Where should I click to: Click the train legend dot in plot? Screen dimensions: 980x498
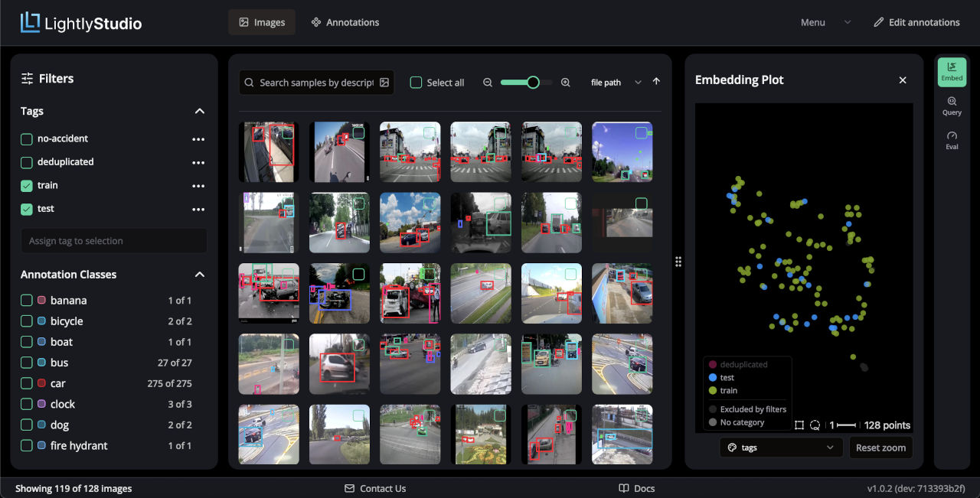(x=713, y=391)
